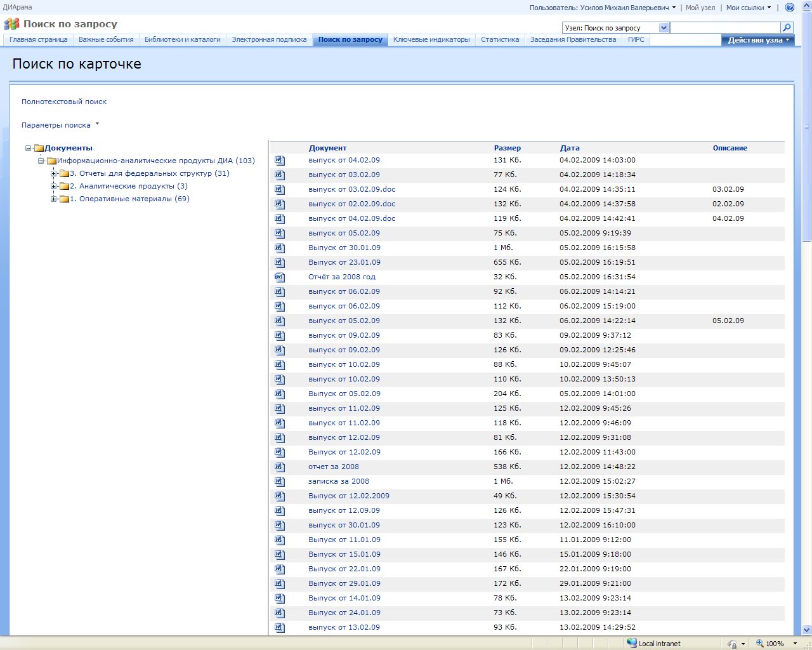Open the Параметры поиска dropdown
Screen dimensions: 812x650
60,125
